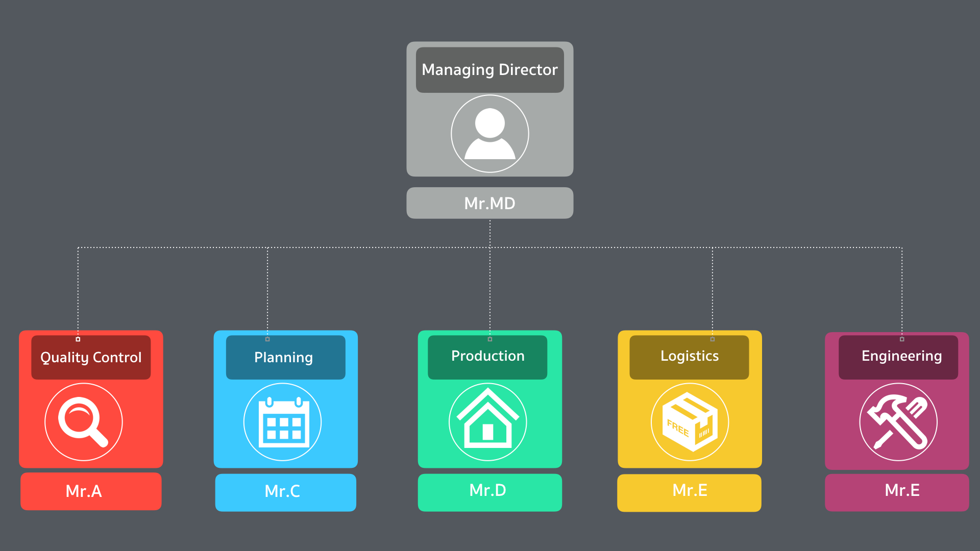Select the Logistics department label
Viewport: 980px width, 551px height.
point(689,357)
